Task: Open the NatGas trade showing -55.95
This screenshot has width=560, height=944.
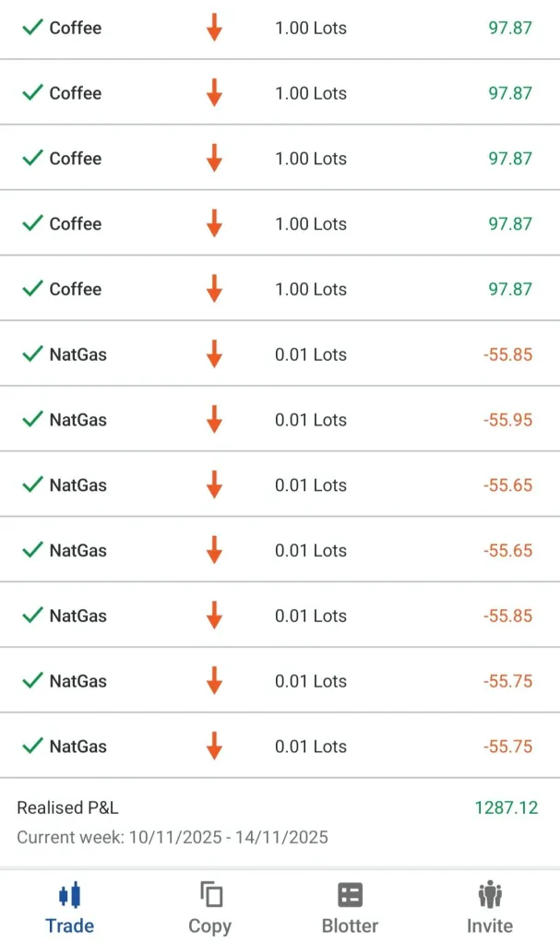Action: pos(78,420)
